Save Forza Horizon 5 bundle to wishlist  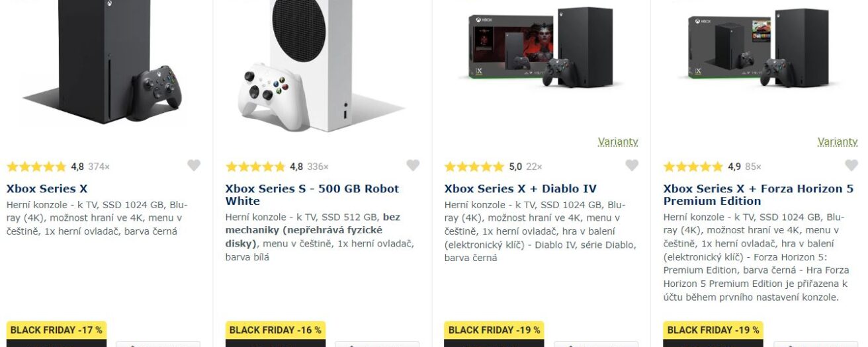tap(851, 166)
